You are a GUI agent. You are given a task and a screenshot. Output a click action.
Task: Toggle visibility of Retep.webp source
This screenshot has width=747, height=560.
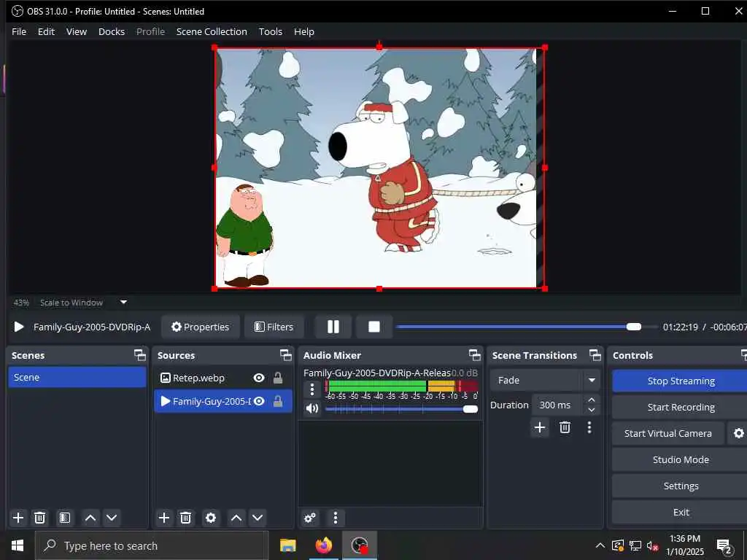(x=259, y=378)
